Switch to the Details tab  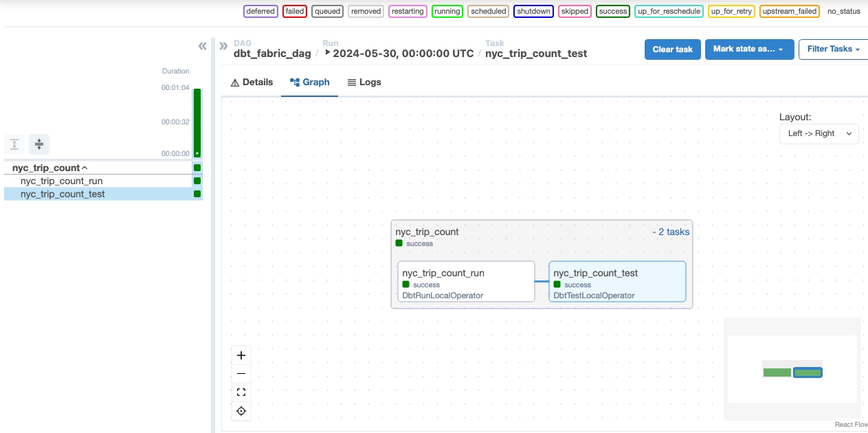252,82
